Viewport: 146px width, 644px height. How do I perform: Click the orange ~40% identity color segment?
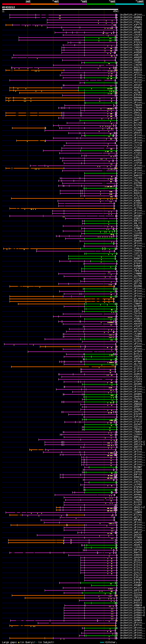tap(45, 4)
